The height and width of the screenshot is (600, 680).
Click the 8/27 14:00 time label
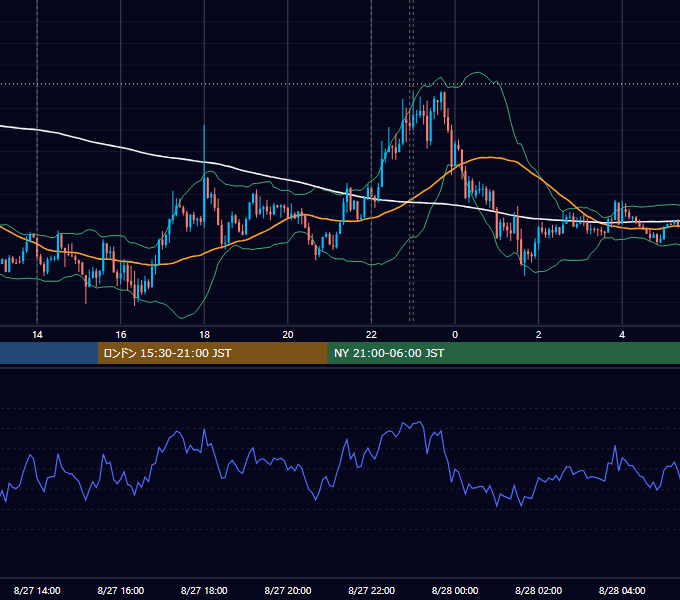(x=37, y=590)
